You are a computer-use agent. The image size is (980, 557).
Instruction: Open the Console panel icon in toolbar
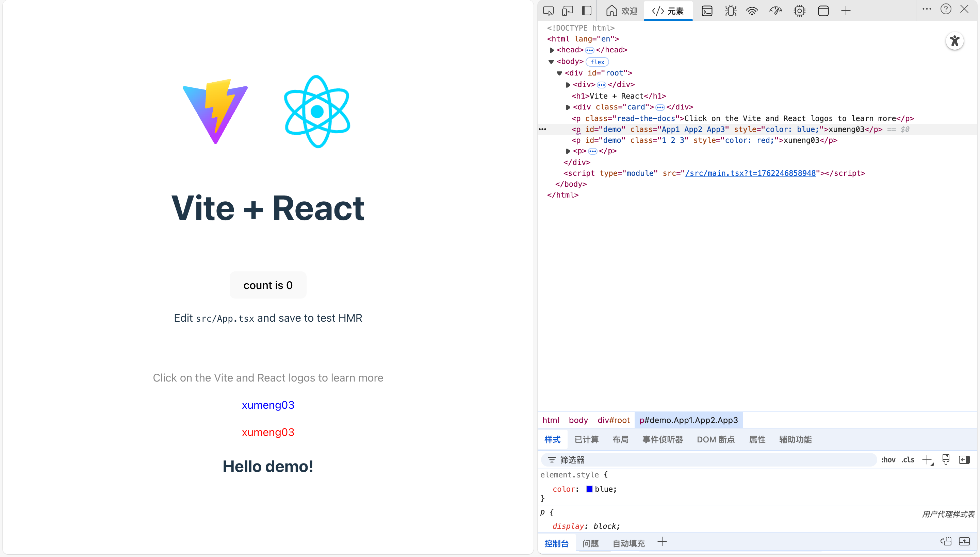pyautogui.click(x=707, y=11)
